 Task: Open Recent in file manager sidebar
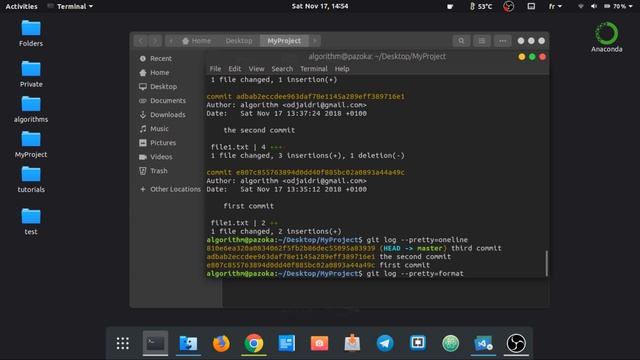[x=156, y=59]
